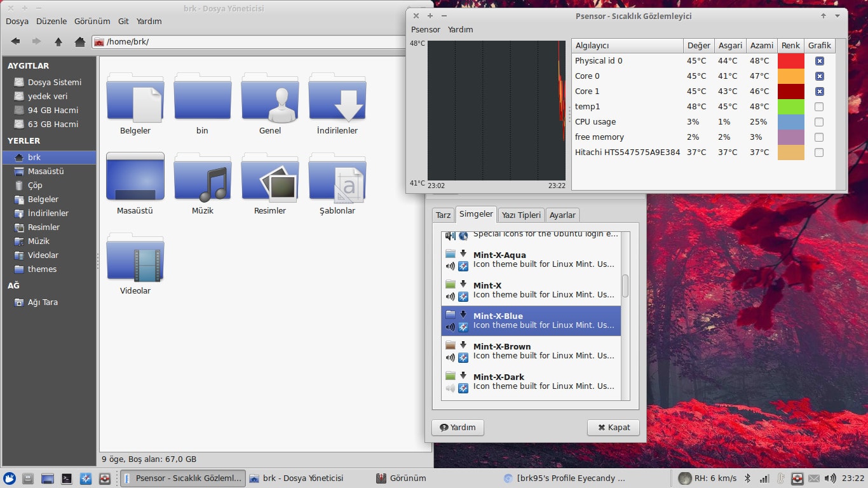Image resolution: width=868 pixels, height=488 pixels.
Task: Click the mail icon in the system tray
Action: [814, 478]
